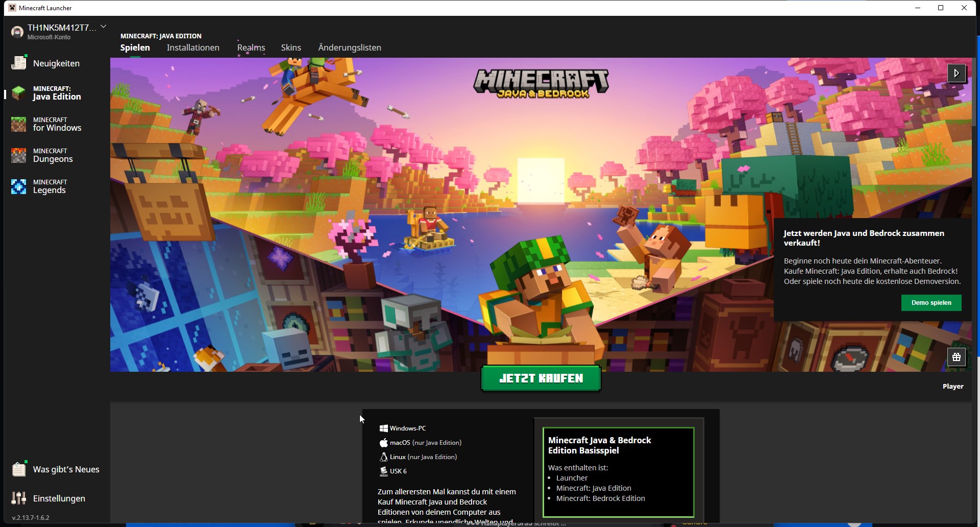980x527 pixels.
Task: Expand the account dropdown chevron
Action: (x=104, y=27)
